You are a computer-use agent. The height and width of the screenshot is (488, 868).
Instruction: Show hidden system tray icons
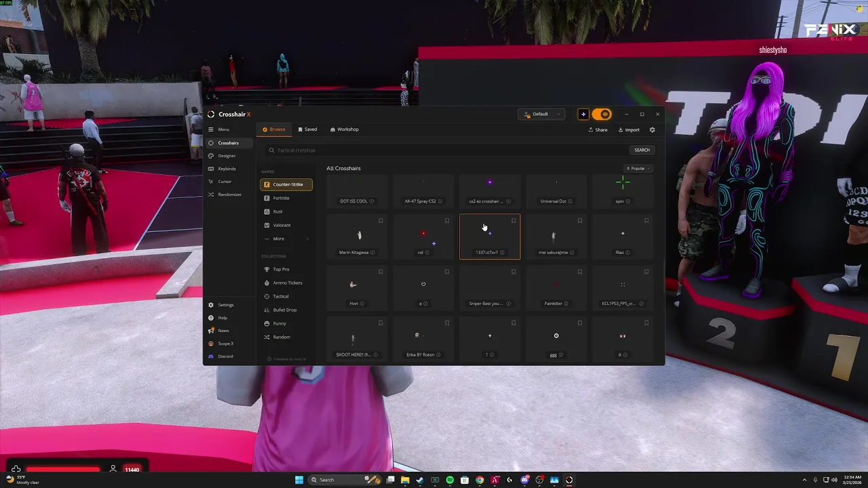[x=805, y=480]
